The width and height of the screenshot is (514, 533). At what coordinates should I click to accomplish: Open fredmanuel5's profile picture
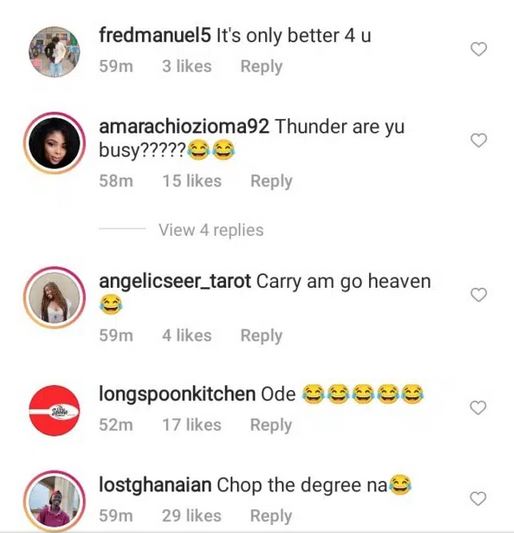54,52
